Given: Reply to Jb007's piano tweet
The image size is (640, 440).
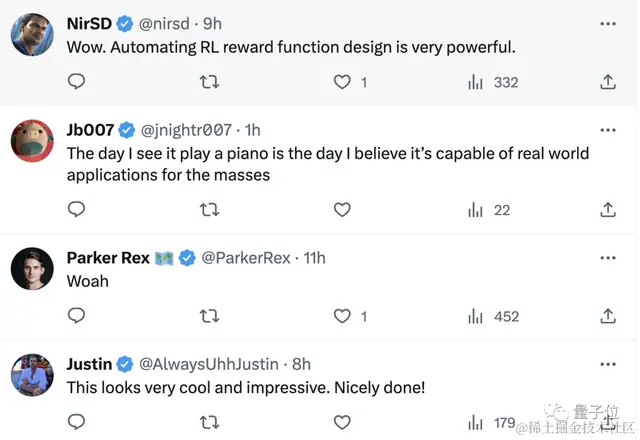Looking at the screenshot, I should pyautogui.click(x=76, y=209).
